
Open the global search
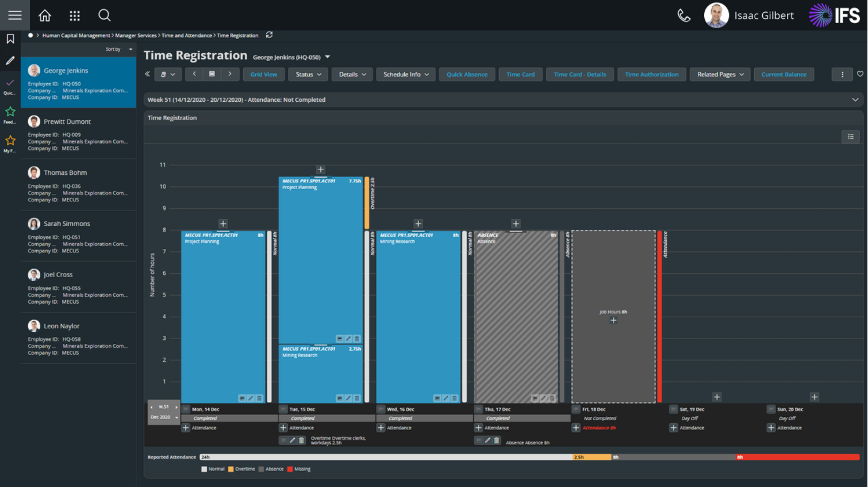(x=104, y=16)
